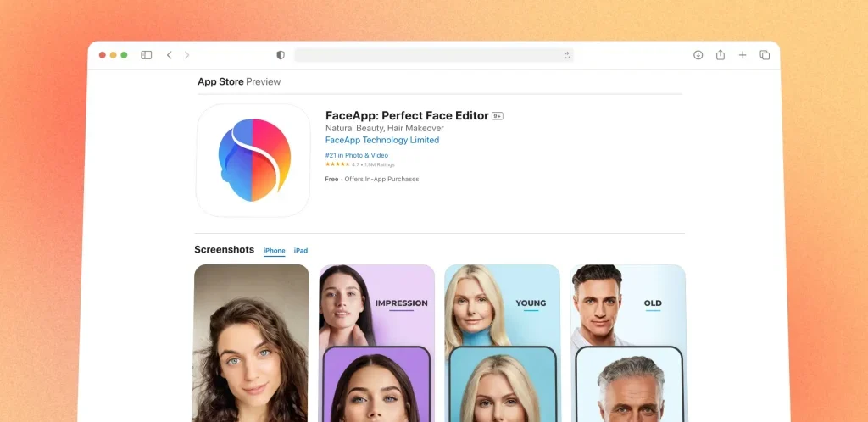Open the share sheet icon

(721, 54)
